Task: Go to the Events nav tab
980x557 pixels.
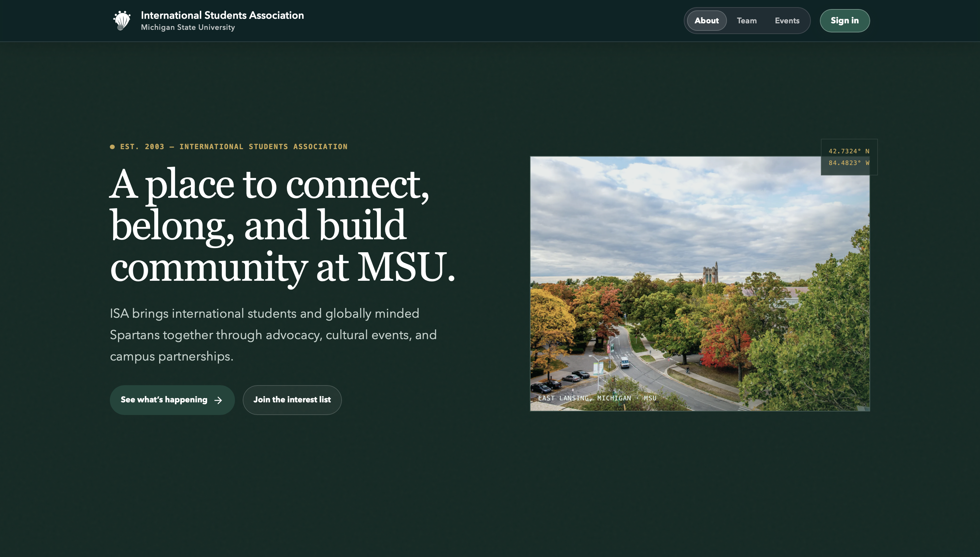Action: 787,21
